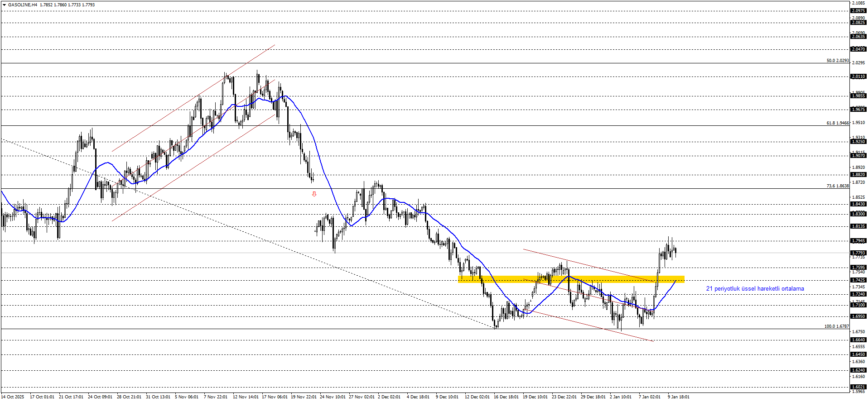Click the 61.8 Fibonacci level label 1.9466
Image resolution: width=868 pixels, height=402 pixels.
pyautogui.click(x=837, y=123)
